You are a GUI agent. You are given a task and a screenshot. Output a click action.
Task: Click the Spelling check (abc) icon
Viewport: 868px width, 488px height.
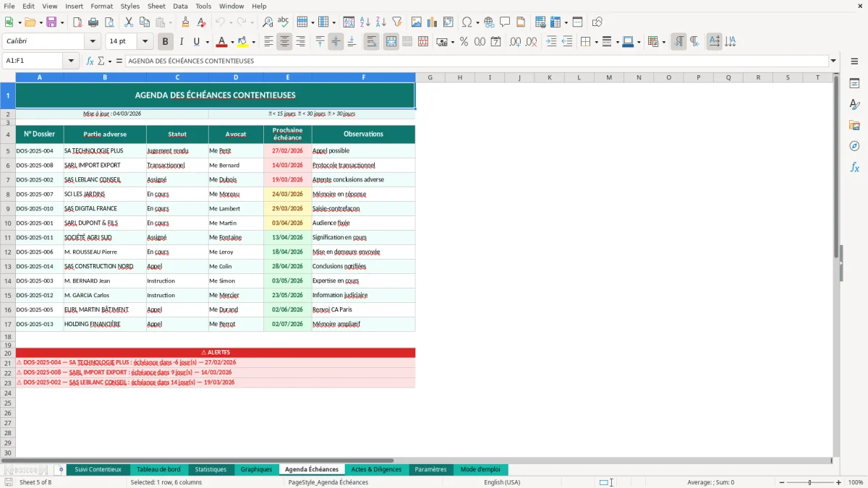tap(284, 22)
